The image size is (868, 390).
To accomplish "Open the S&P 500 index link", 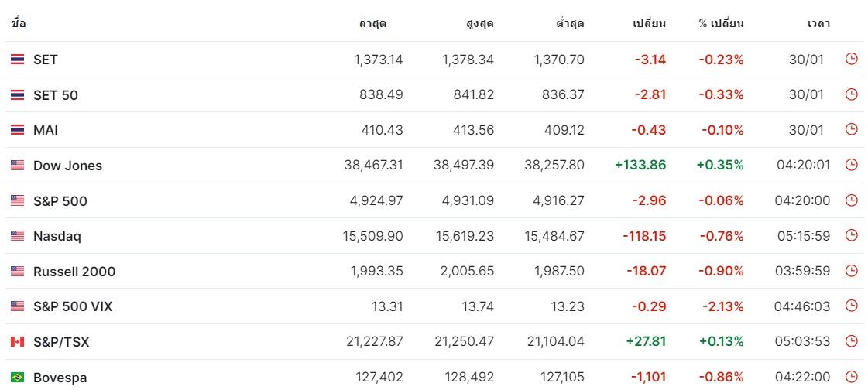I will coord(60,201).
